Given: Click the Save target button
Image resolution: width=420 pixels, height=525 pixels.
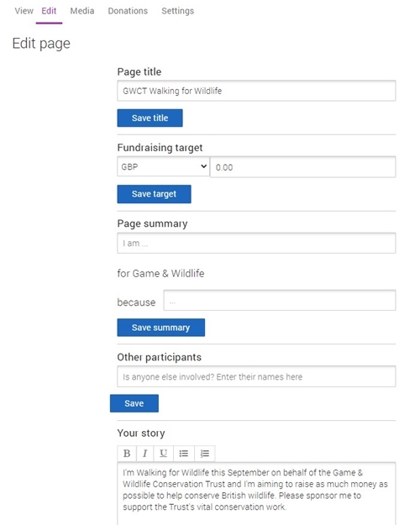Looking at the screenshot, I should pyautogui.click(x=154, y=194).
